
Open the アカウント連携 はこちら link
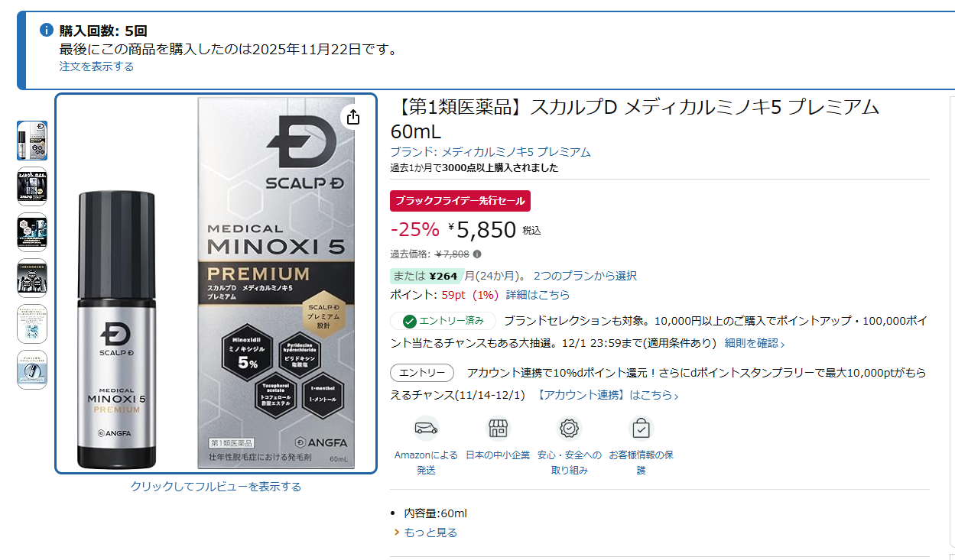point(607,395)
